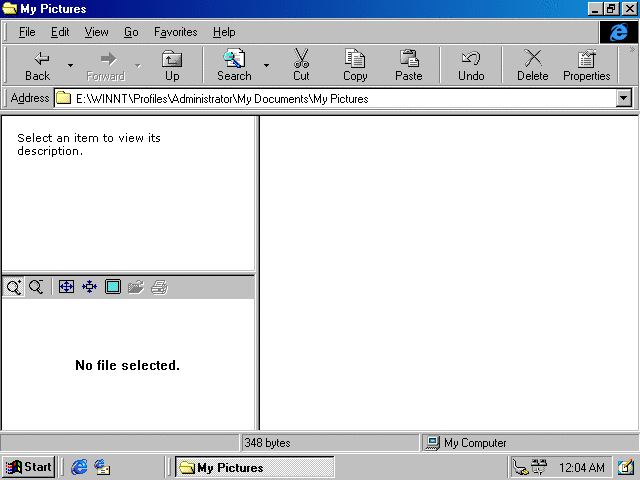Click the Internet Explorer logo throbber
The image size is (640, 480).
click(x=618, y=32)
